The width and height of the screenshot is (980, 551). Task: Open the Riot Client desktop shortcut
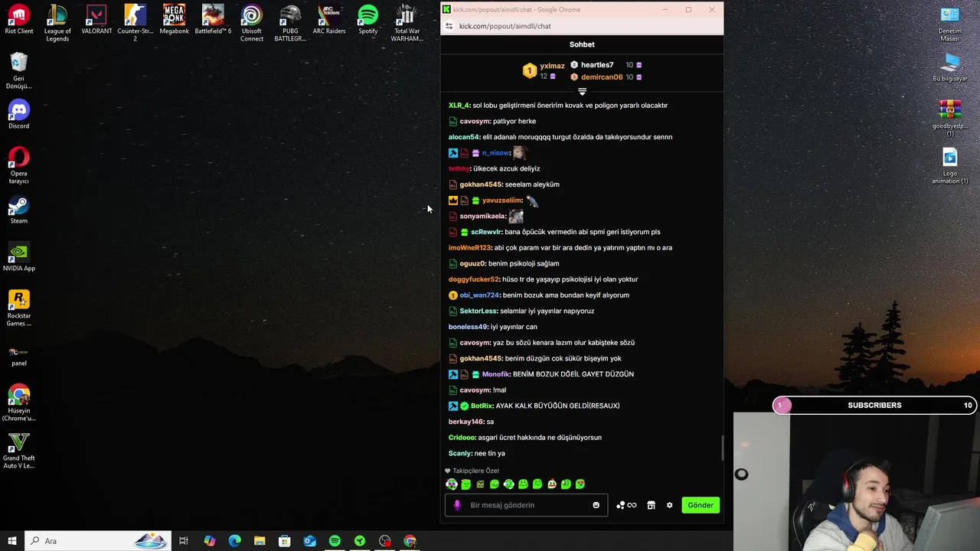pyautogui.click(x=19, y=21)
